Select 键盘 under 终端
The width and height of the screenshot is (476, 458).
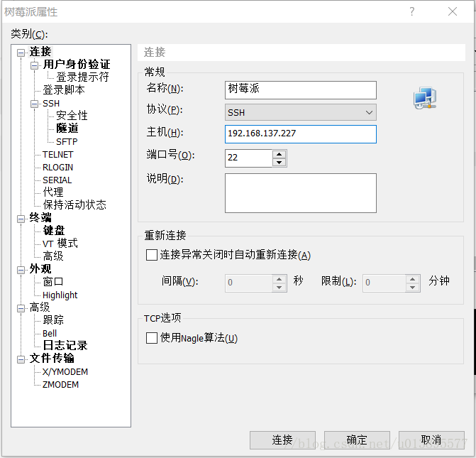[x=54, y=230]
